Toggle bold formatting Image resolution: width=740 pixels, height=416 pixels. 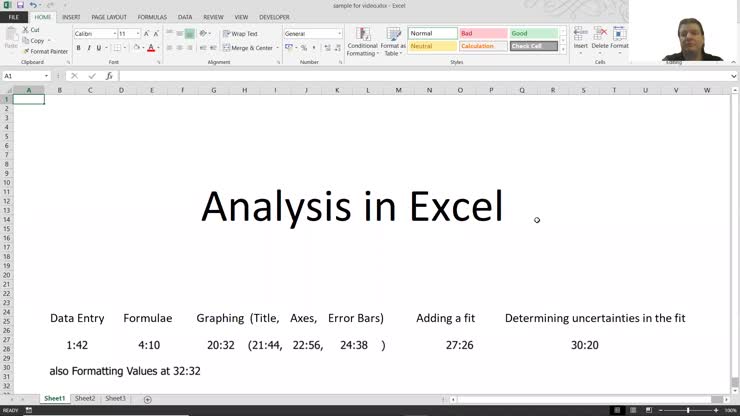[78, 48]
